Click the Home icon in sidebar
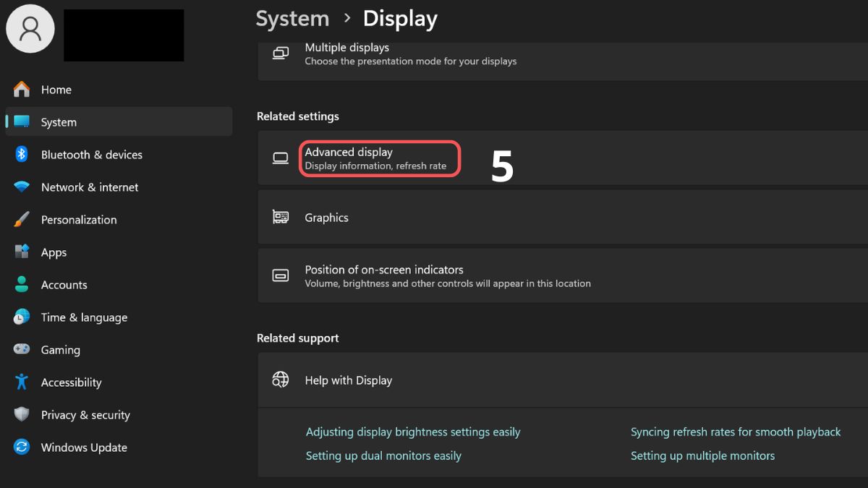The image size is (868, 488). click(22, 90)
